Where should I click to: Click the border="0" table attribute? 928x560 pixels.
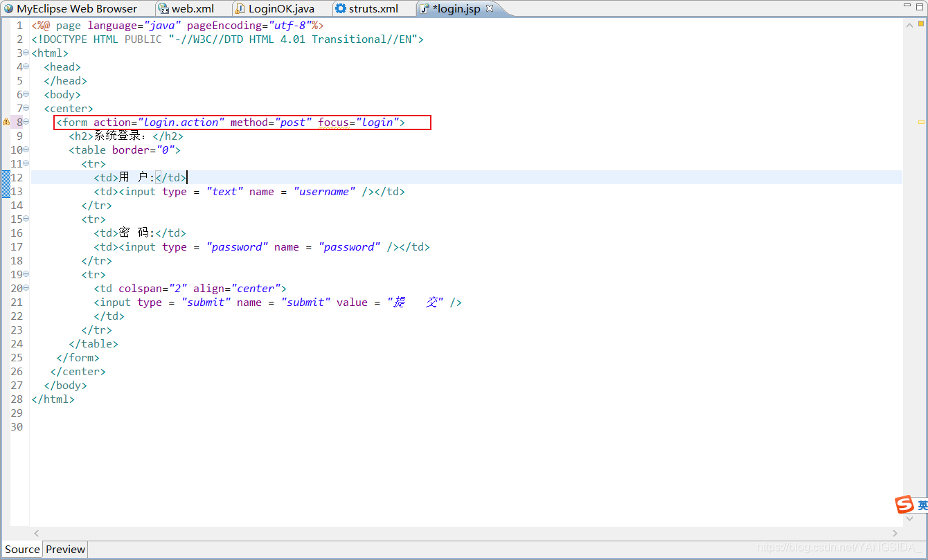[143, 150]
